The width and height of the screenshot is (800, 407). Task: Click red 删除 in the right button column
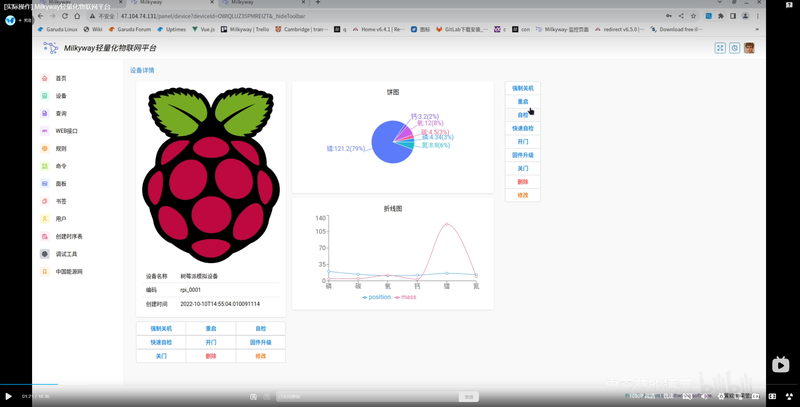tap(522, 182)
